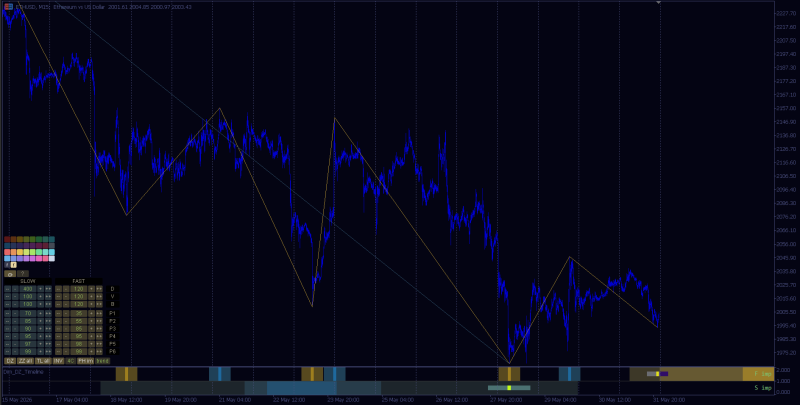Click the yellow-green marker in S imp timeline
This screenshot has height=405, width=800.
coord(509,388)
